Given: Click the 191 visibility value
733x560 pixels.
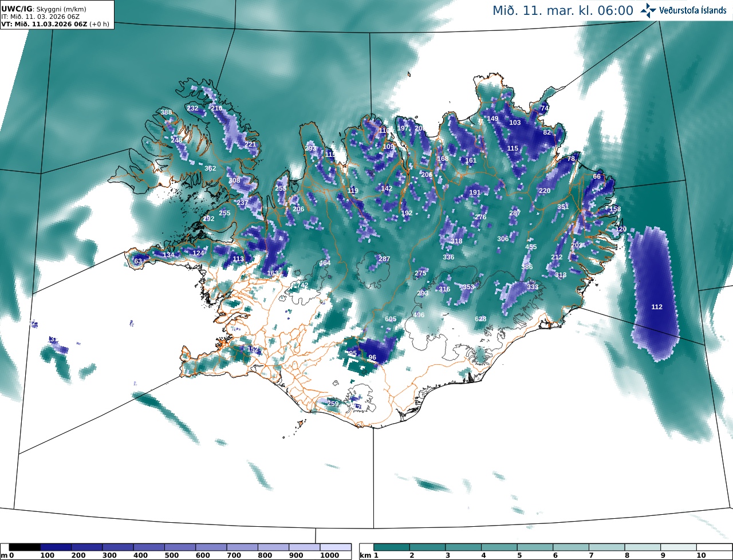Looking at the screenshot, I should click(475, 192).
